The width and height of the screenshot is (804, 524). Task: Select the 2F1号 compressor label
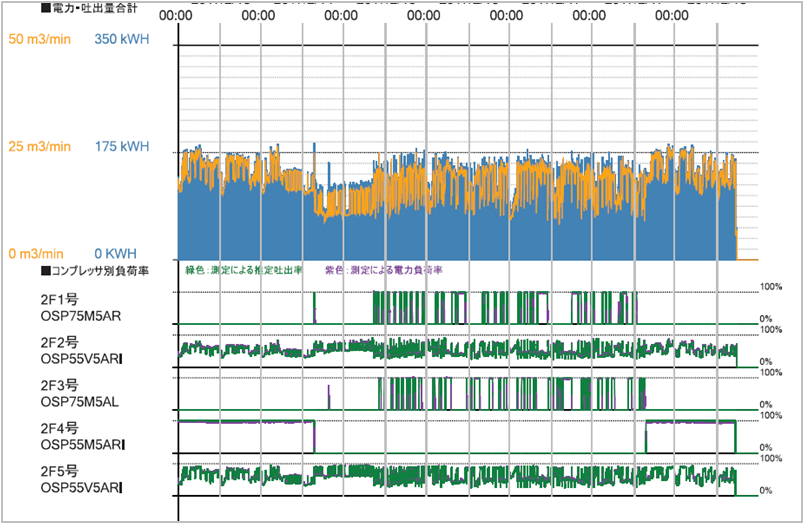[x=60, y=300]
